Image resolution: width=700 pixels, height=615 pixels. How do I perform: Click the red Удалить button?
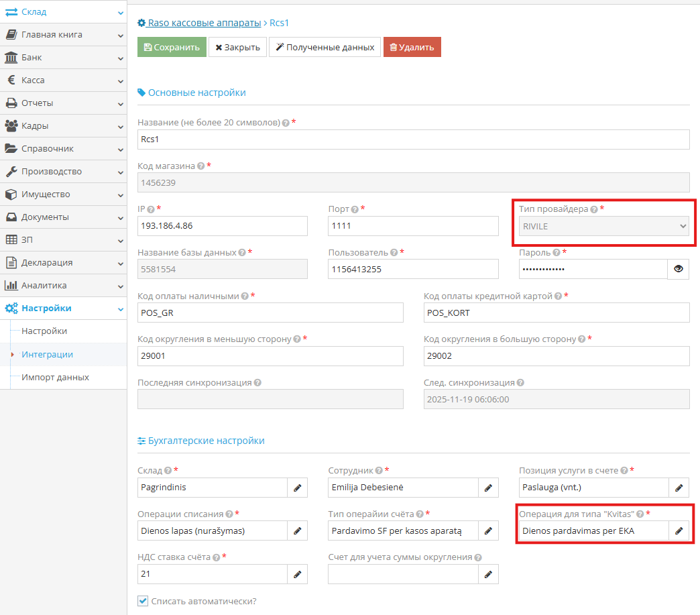[x=412, y=48]
